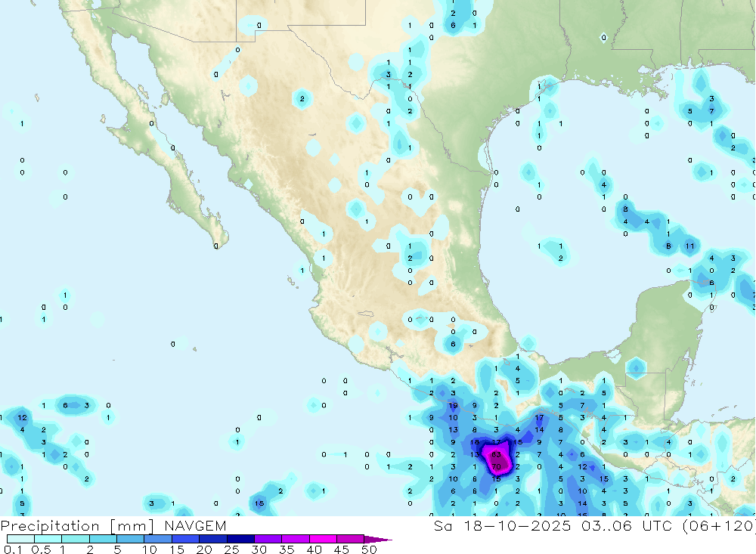This screenshot has height=554, width=756.
Task: Select the 20–25 mm legend color swatch
Action: coord(213,539)
